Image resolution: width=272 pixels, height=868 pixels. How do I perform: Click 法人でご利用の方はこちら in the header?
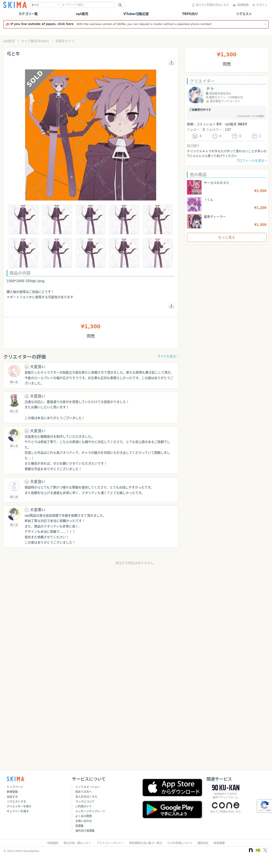tap(210, 5)
